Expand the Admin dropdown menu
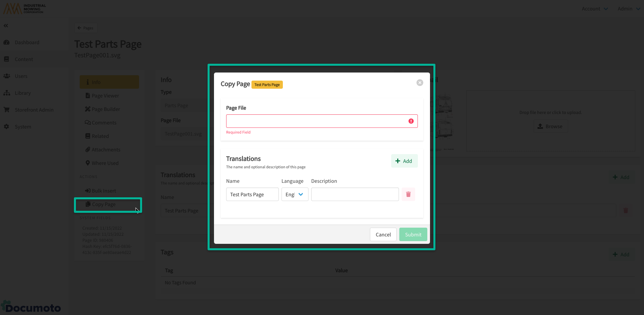Viewport: 644px width, 315px height. (628, 9)
